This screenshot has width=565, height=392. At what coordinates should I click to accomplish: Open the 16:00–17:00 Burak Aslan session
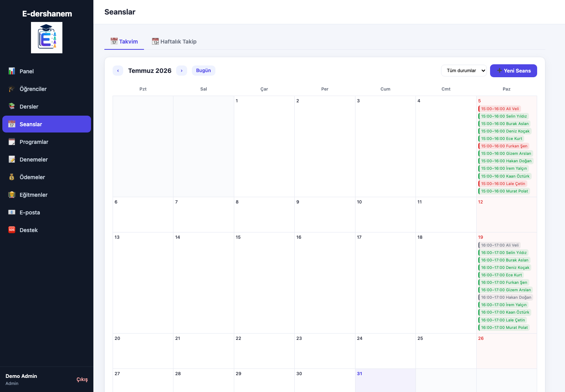coord(504,260)
